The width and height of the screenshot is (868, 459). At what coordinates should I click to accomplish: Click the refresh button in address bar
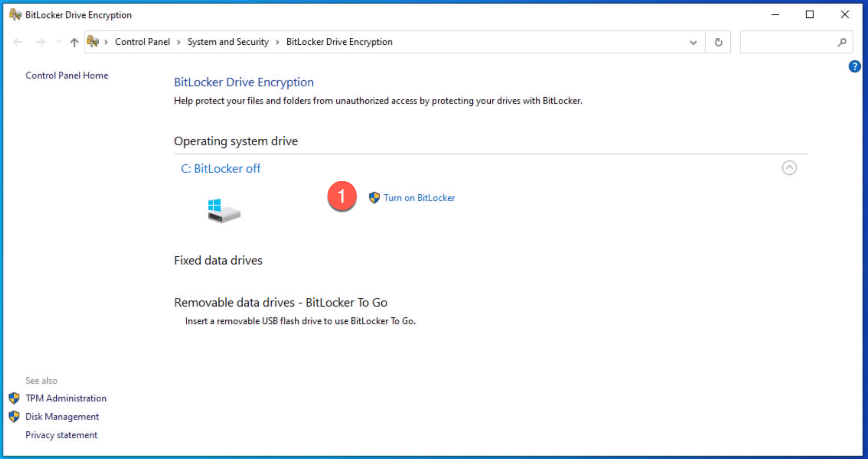pyautogui.click(x=718, y=42)
